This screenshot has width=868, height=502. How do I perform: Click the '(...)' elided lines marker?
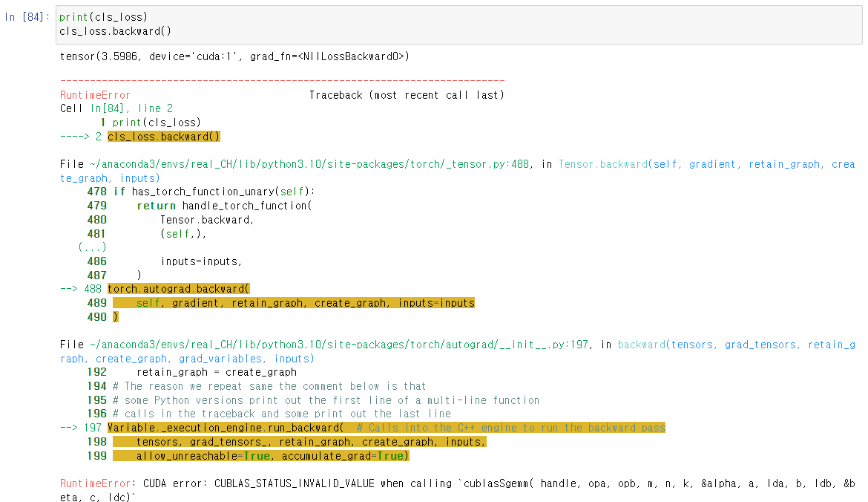(x=93, y=247)
